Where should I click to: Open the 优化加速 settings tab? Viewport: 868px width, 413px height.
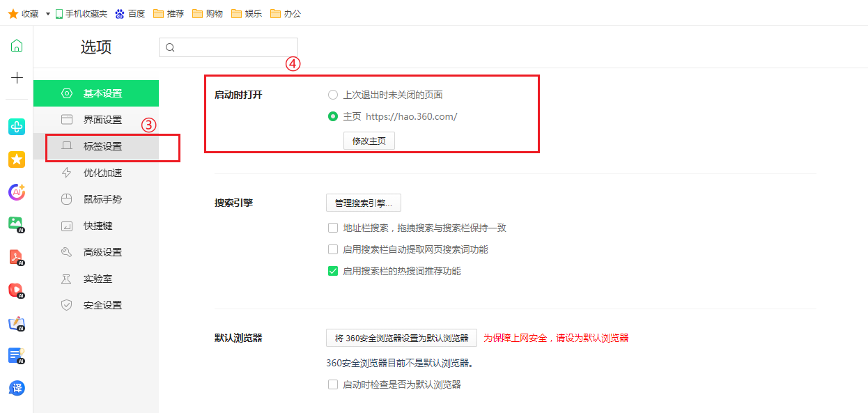coord(96,173)
